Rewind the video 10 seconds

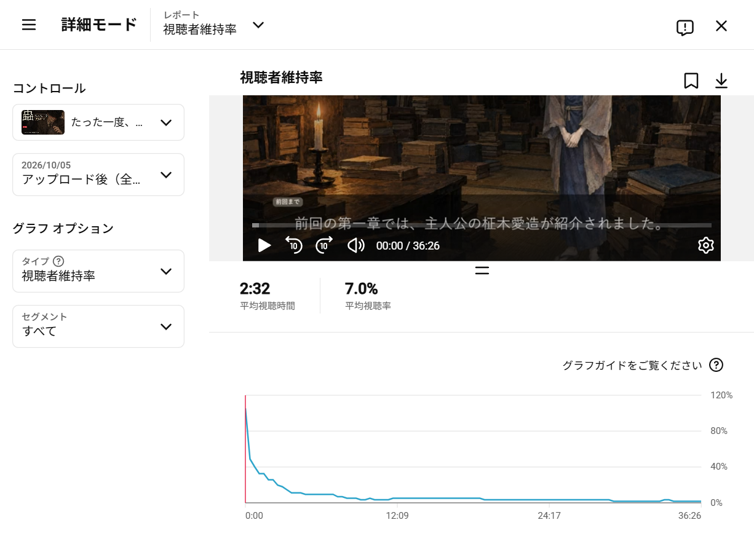(x=294, y=245)
